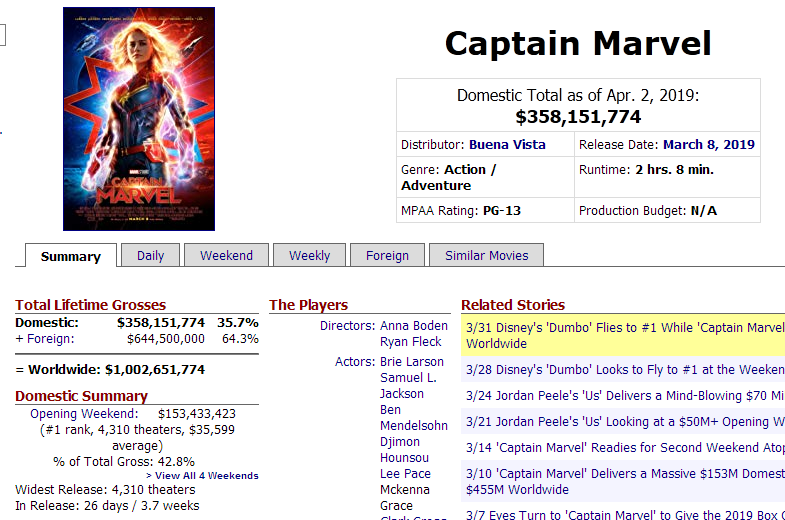Select the Weekly tab

coord(309,255)
